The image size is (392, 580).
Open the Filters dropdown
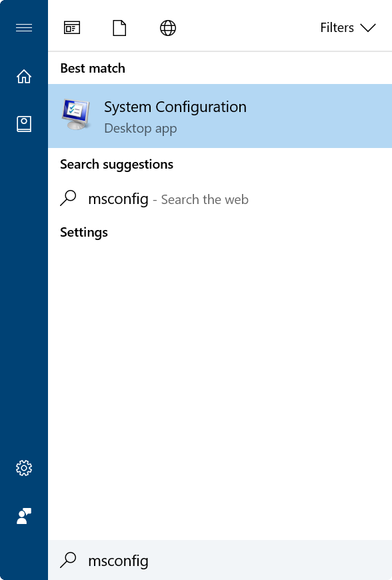pyautogui.click(x=337, y=27)
